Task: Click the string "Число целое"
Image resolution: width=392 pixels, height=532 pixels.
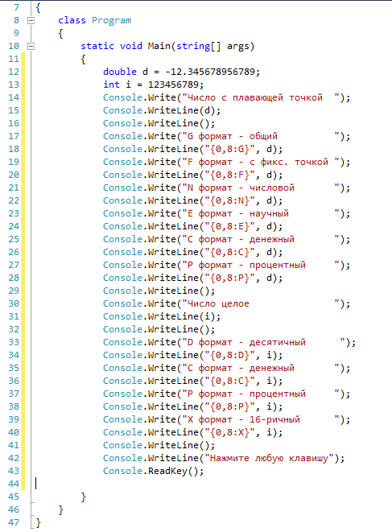Action: pyautogui.click(x=261, y=304)
